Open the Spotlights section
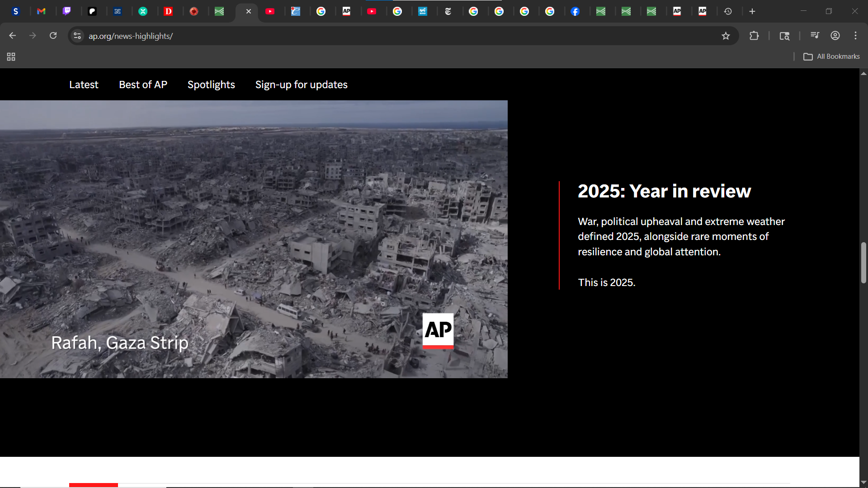This screenshot has height=488, width=868. 211,84
